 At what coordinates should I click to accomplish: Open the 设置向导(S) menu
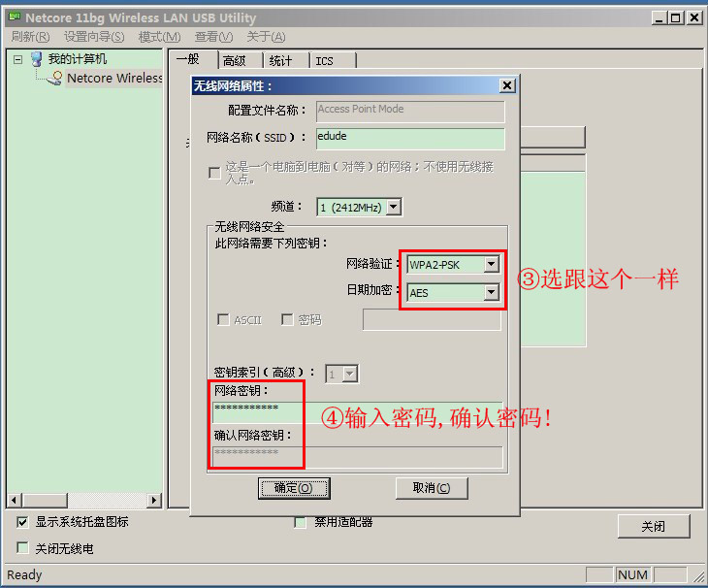pyautogui.click(x=94, y=37)
